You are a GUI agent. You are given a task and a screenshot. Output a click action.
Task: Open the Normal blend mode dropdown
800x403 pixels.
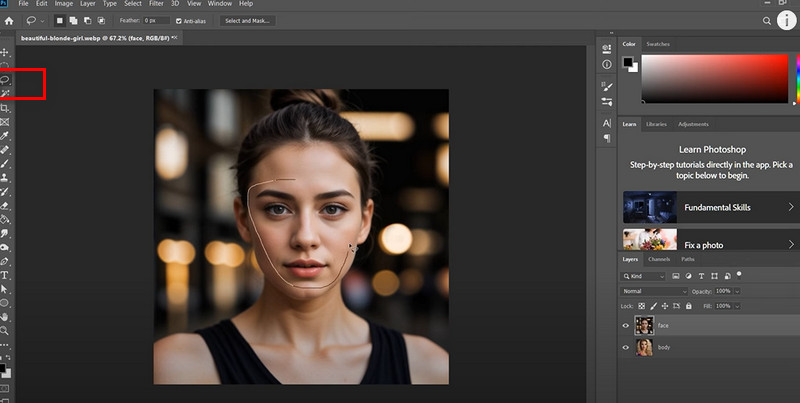[654, 291]
